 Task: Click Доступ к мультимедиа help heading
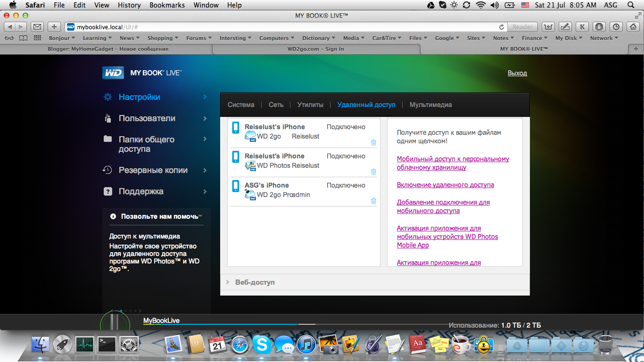tap(145, 236)
